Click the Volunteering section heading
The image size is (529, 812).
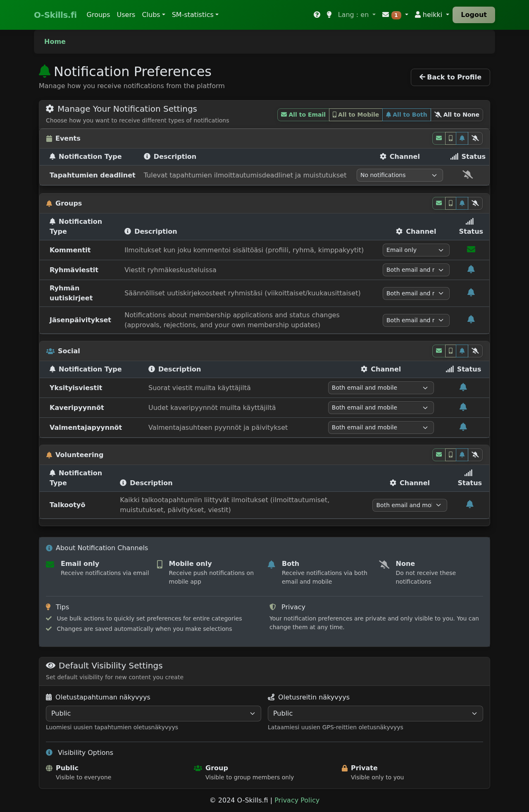click(79, 455)
